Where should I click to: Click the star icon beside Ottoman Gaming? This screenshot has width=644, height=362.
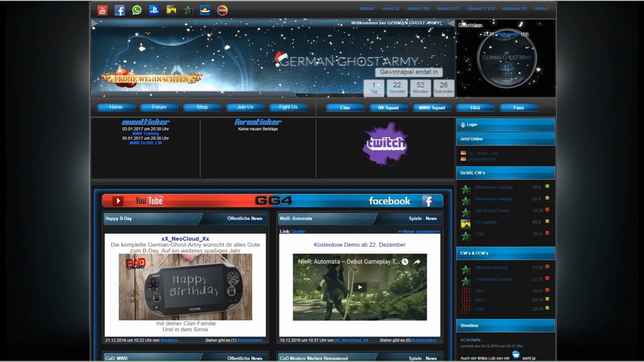(466, 269)
